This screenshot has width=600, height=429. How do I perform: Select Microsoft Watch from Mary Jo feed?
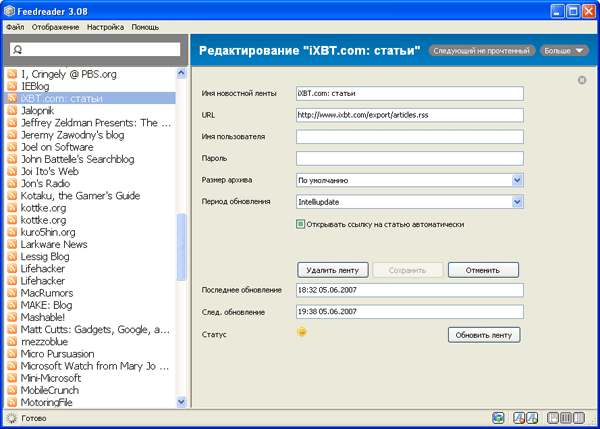pos(90,366)
